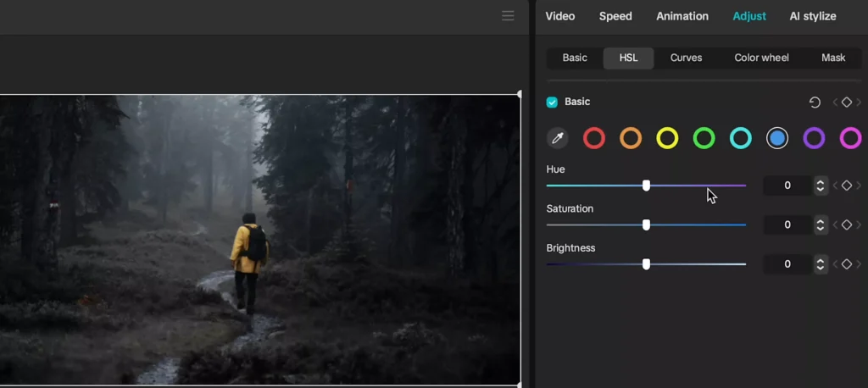Click the Saturation slider handle
The width and height of the screenshot is (868, 388).
[x=646, y=224]
